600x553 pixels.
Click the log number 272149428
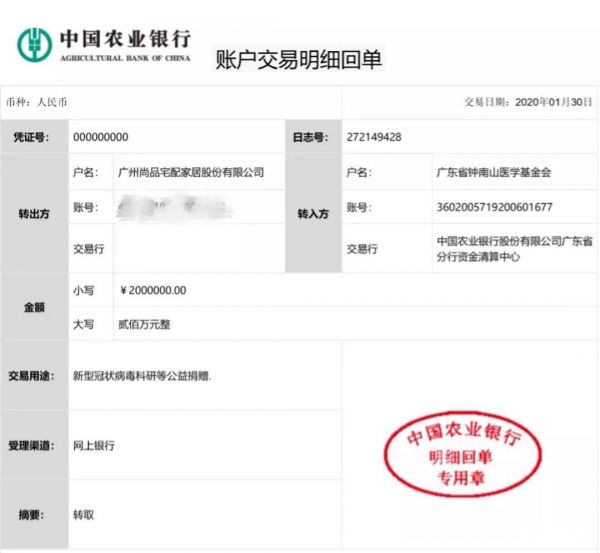[373, 137]
